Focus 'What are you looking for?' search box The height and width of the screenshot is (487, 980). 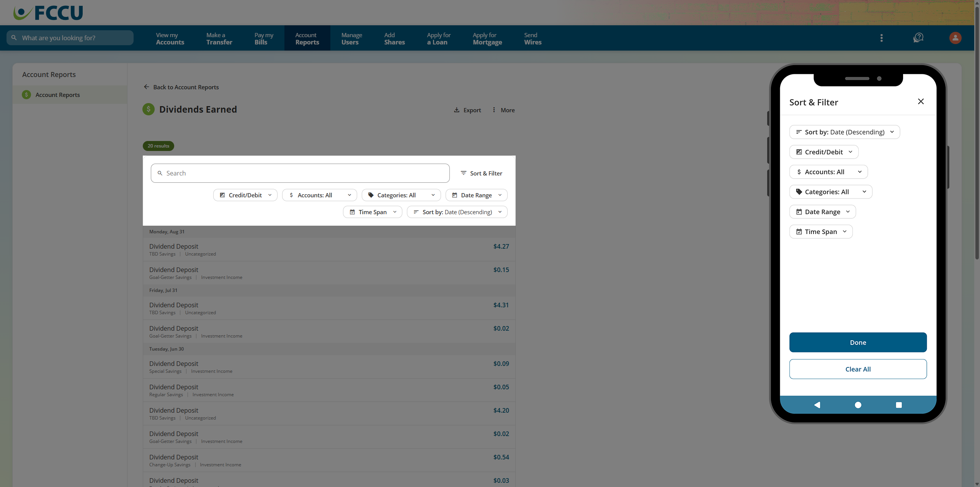pos(70,38)
